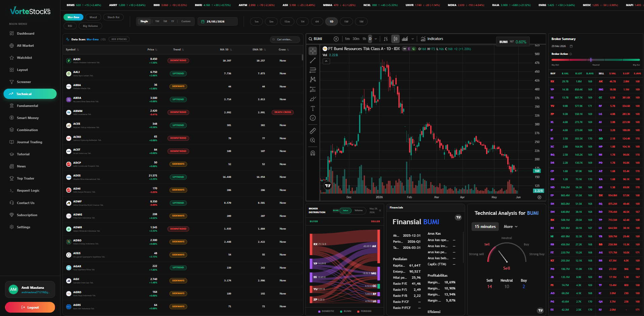Click the Logout button

pos(30,307)
